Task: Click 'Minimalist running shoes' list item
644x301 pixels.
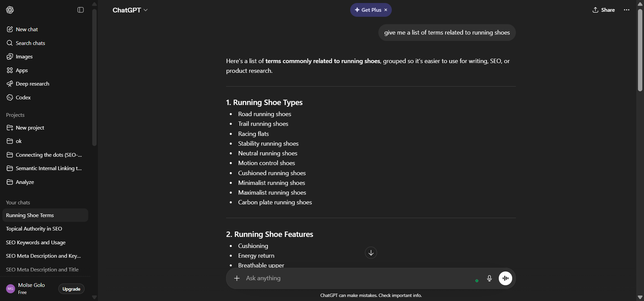Action: (272, 183)
